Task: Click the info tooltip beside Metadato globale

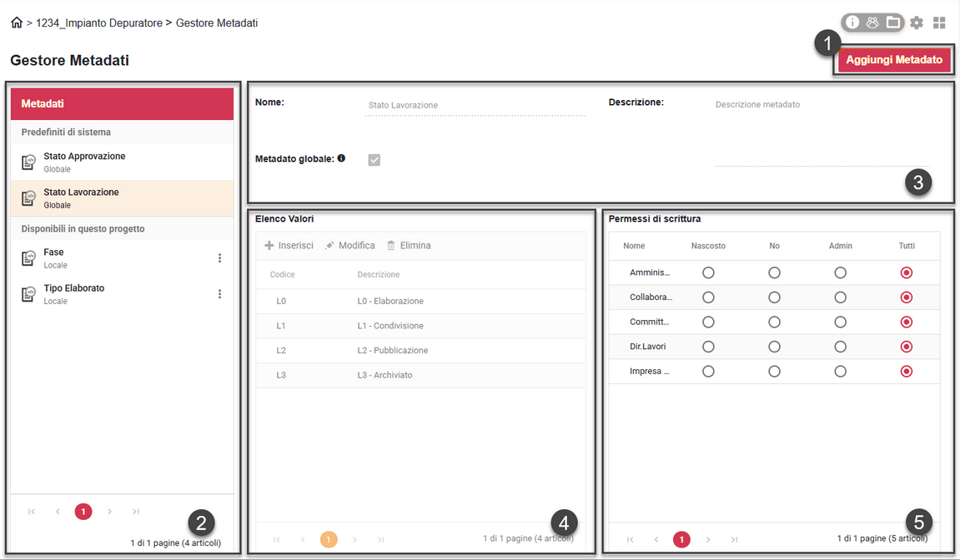Action: pos(341,159)
